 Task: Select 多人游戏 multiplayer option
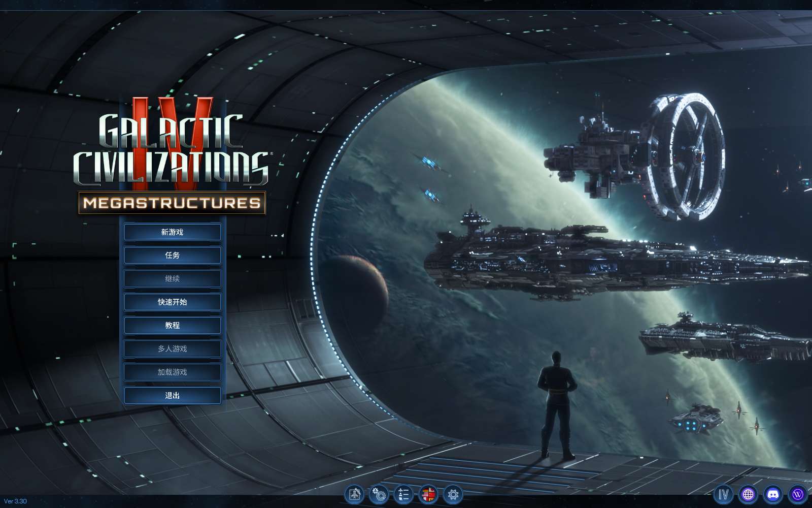[173, 349]
